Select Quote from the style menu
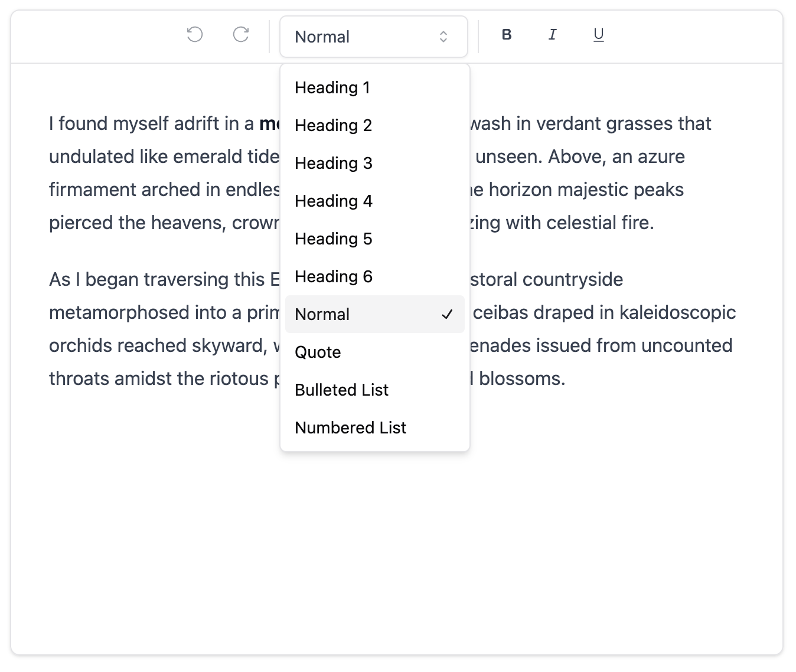Screen dimensions: 796x672 318,352
